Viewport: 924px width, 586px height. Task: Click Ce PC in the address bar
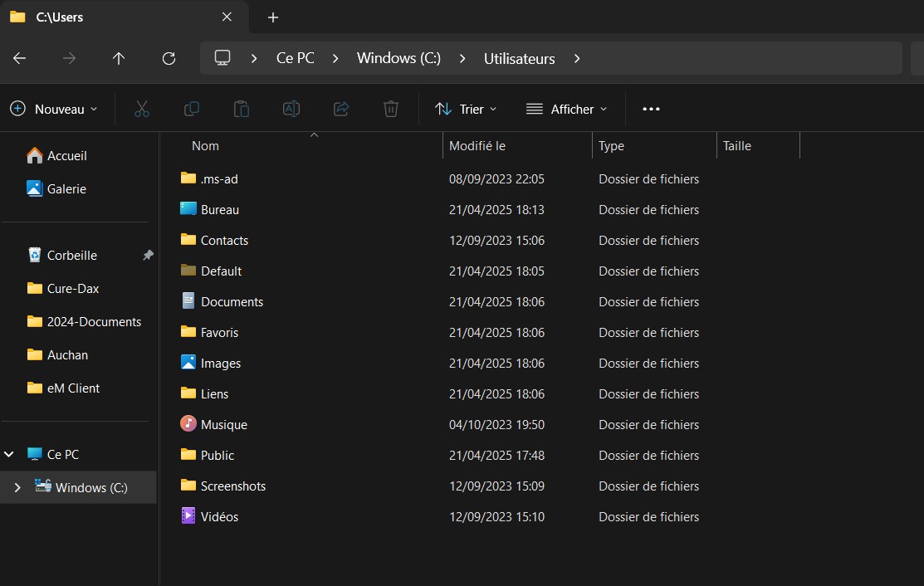click(x=296, y=58)
